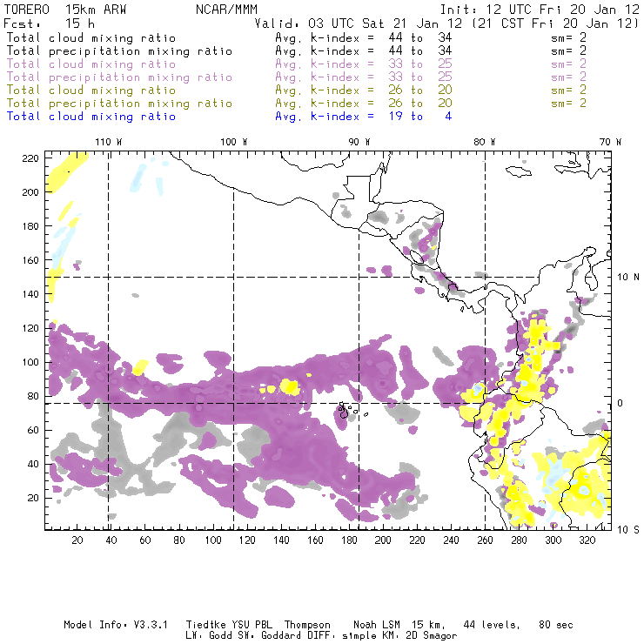The width and height of the screenshot is (644, 644).
Task: Click the '80 sec' time step footer text
Action: (556, 625)
